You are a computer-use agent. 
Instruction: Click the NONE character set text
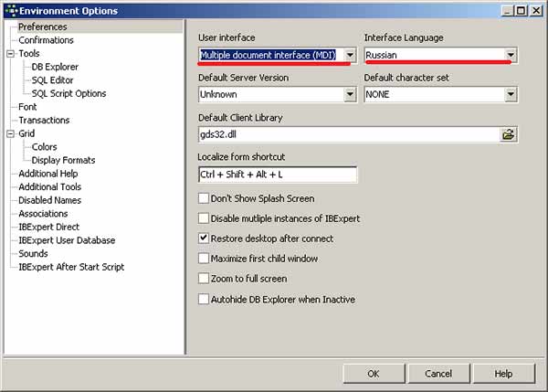[x=377, y=94]
